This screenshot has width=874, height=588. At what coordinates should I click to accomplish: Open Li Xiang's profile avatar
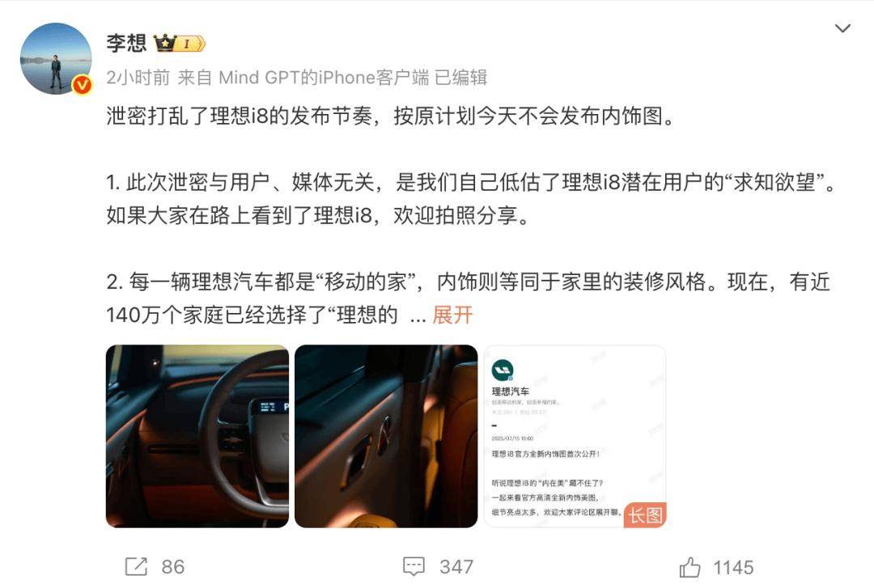click(x=56, y=58)
